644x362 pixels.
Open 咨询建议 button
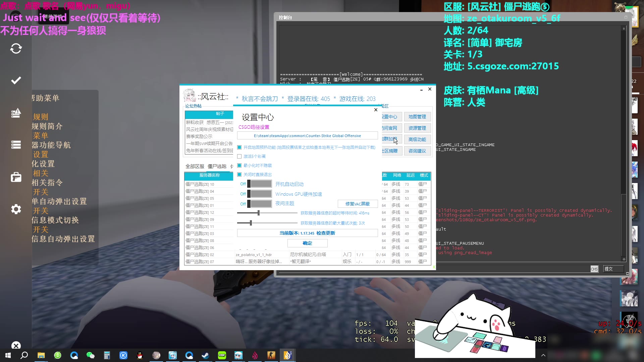[x=417, y=151]
